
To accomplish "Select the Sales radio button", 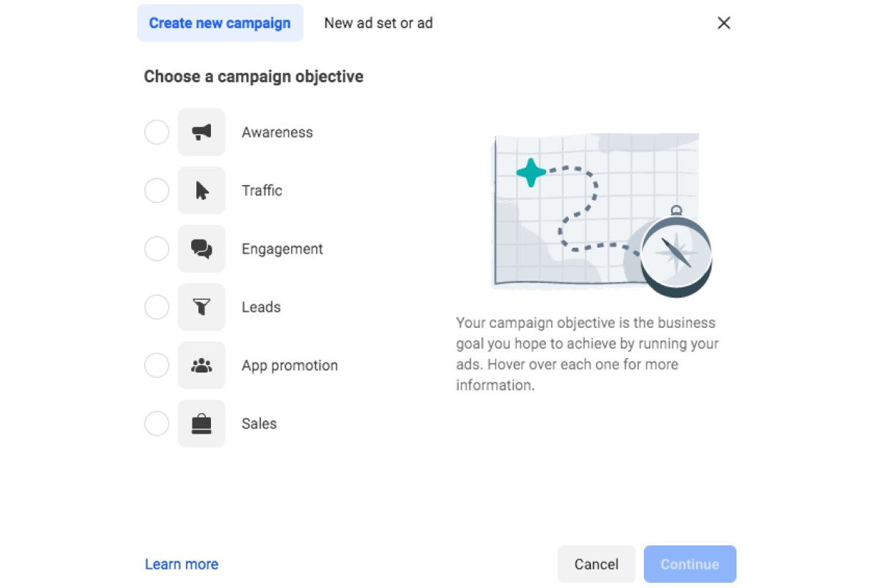I will point(157,424).
